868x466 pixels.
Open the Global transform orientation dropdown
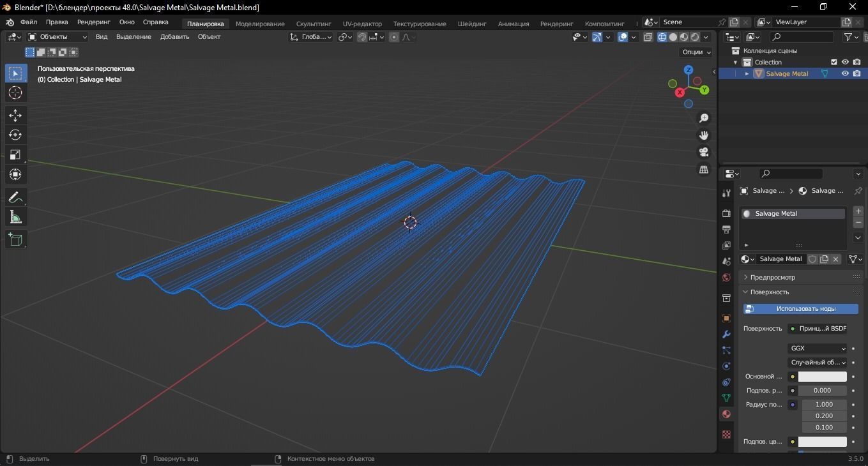(x=311, y=37)
